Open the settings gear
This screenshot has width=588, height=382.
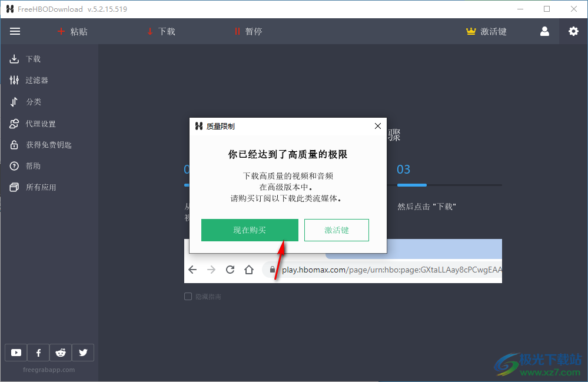[x=573, y=31]
